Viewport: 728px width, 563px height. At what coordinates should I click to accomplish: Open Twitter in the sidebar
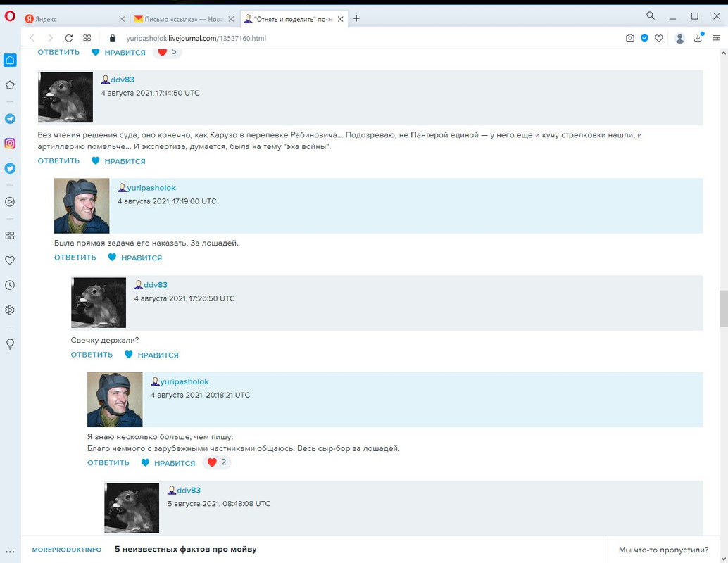coord(10,168)
